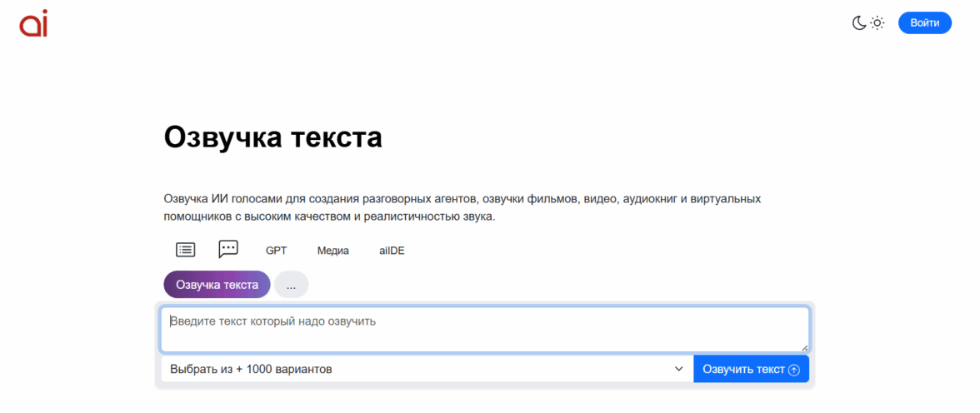Open the list view icon
This screenshot has width=980, height=413.
point(185,250)
